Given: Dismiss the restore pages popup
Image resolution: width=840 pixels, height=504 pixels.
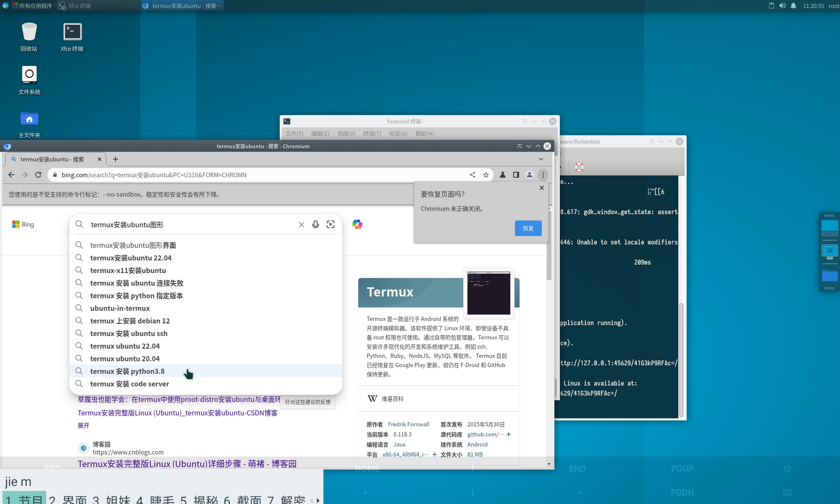Looking at the screenshot, I should click(x=542, y=188).
